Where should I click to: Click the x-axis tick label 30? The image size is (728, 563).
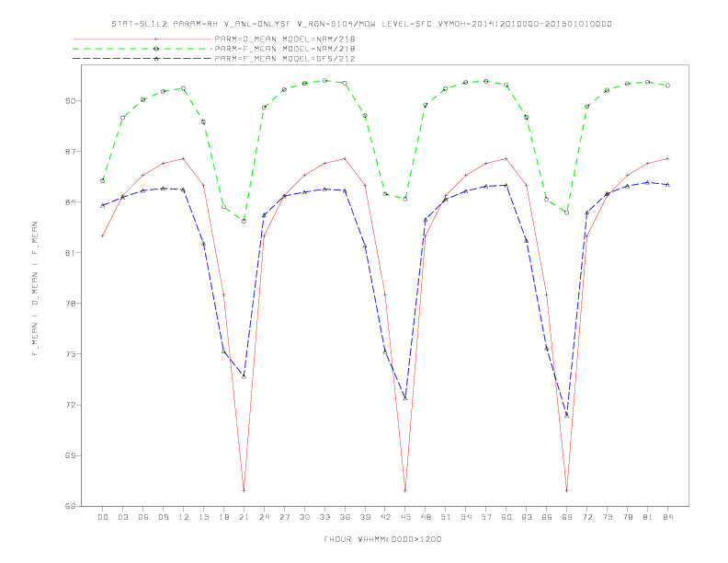click(304, 517)
